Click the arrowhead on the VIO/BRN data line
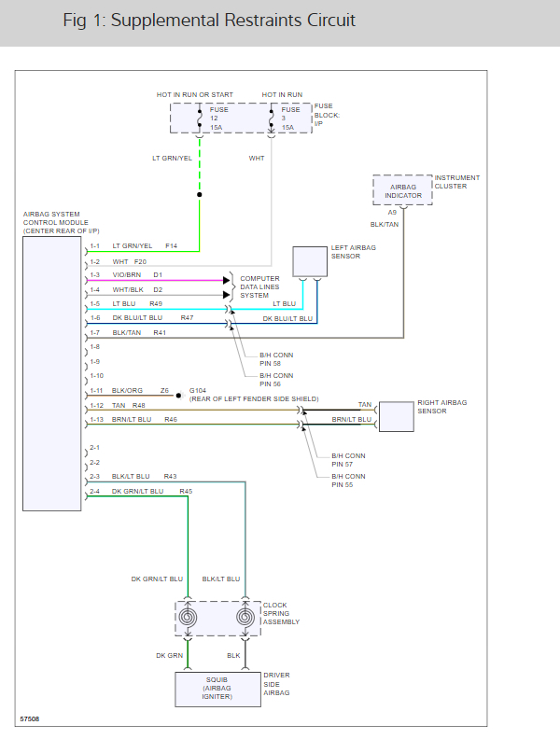 (x=227, y=280)
